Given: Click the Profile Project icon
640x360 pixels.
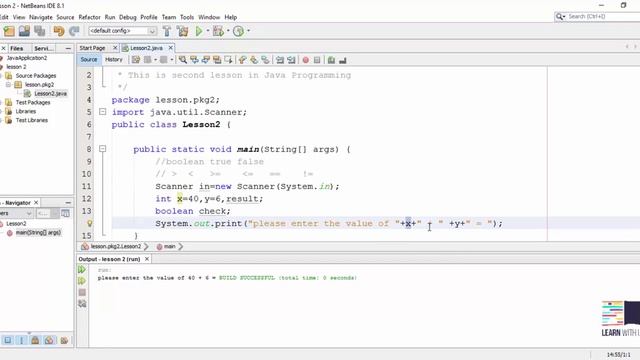Looking at the screenshot, I should pos(238,31).
